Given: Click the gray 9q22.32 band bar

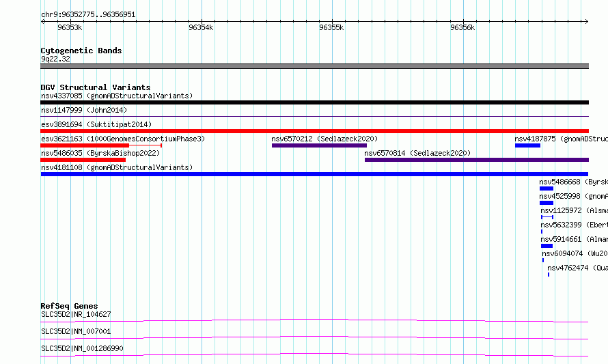Looking at the screenshot, I should click(314, 66).
